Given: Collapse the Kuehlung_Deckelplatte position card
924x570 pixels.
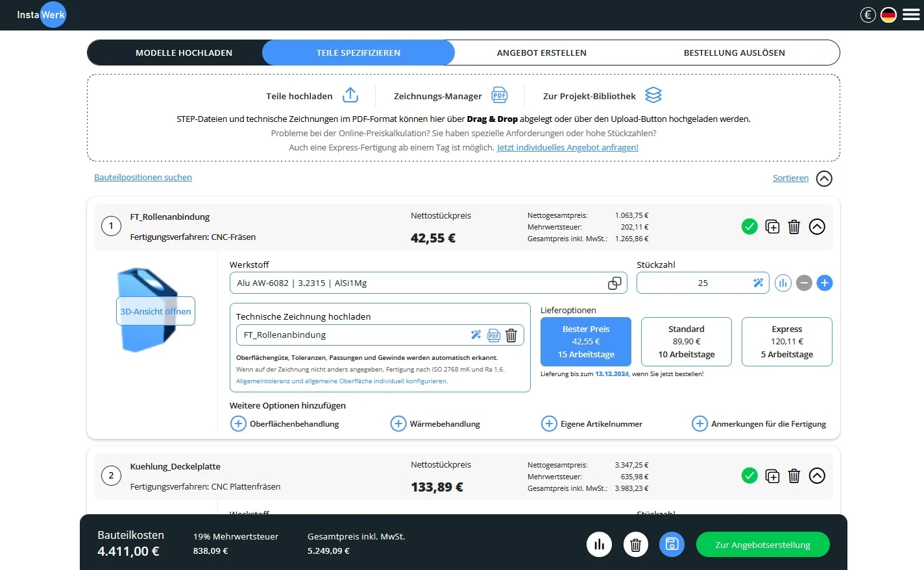Looking at the screenshot, I should click(817, 475).
